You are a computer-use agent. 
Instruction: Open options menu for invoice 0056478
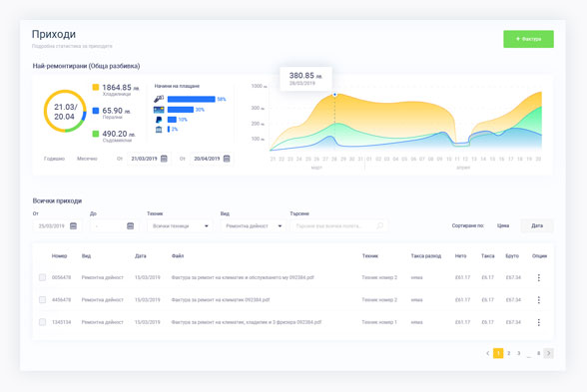tap(539, 277)
